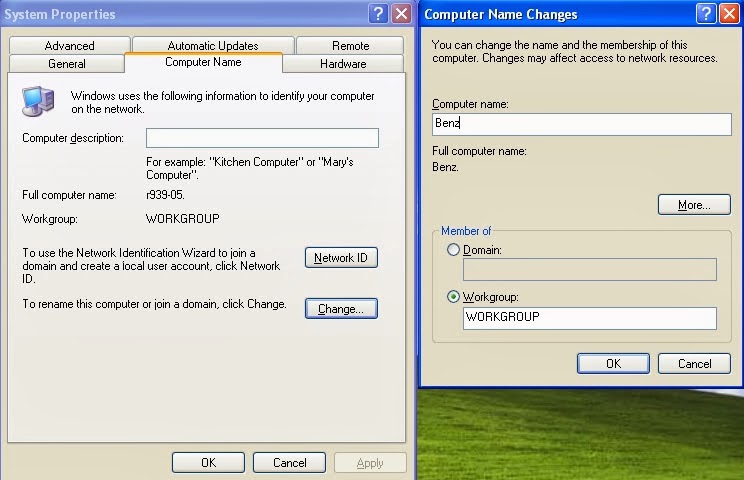The height and width of the screenshot is (480, 744).
Task: Click the help icon in System Properties title bar
Action: [x=378, y=13]
